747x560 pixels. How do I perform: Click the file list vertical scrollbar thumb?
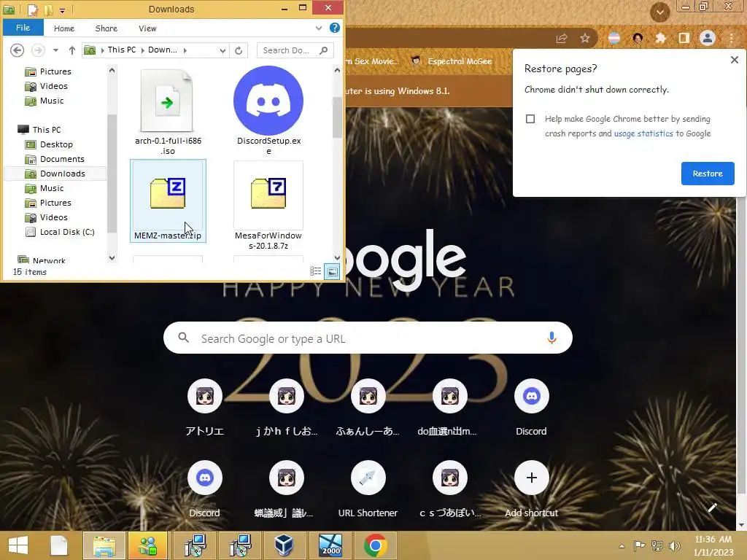pos(337,117)
